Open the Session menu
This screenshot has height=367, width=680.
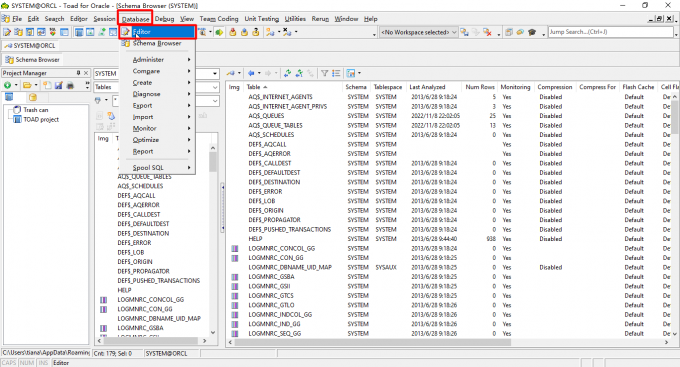[105, 19]
